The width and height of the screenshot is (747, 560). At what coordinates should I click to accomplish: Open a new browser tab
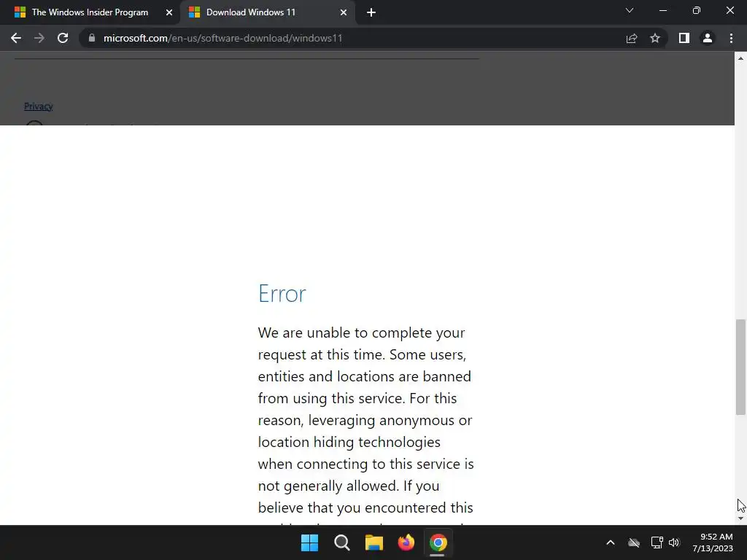click(371, 12)
